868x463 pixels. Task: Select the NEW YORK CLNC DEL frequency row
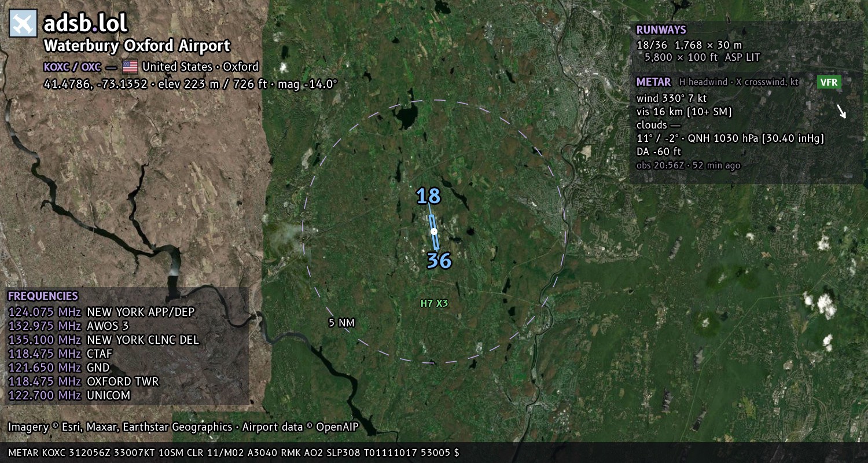tap(104, 340)
